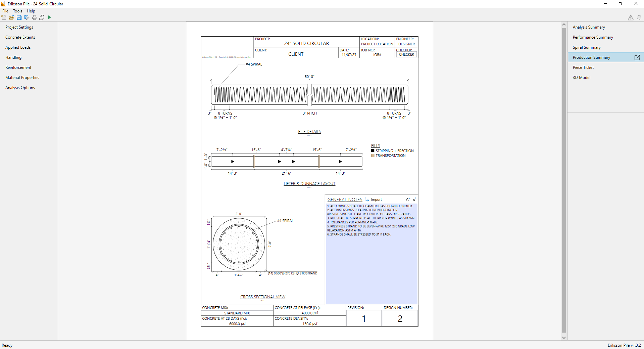Click the Stripping + Erection black swatch

coord(373,151)
